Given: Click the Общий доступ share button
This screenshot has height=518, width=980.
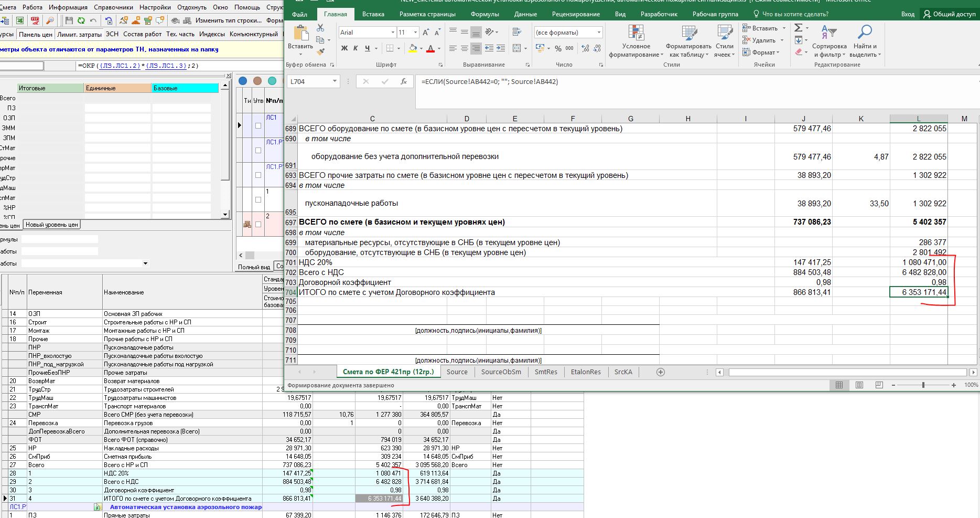Looking at the screenshot, I should pyautogui.click(x=950, y=14).
